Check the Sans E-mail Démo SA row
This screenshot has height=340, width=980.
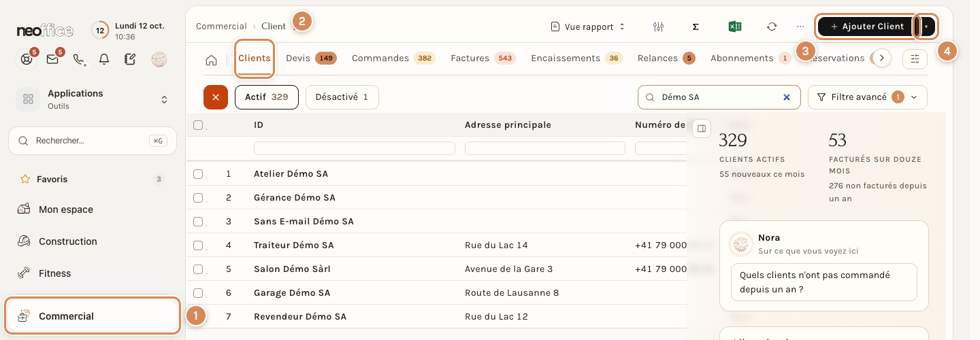click(198, 222)
